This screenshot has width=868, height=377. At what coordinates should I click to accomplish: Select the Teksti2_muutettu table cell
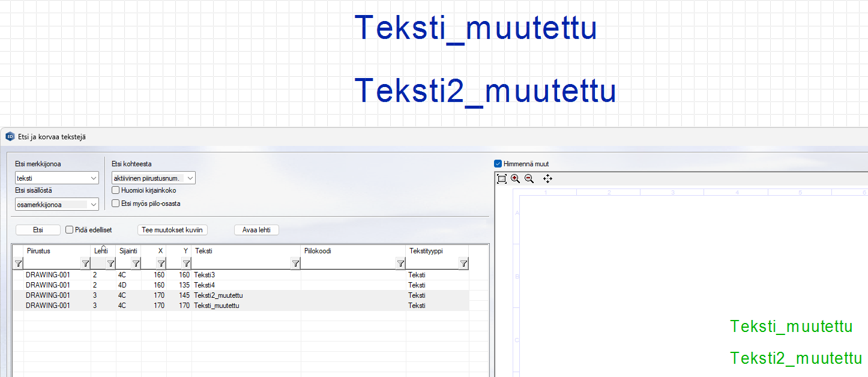[246, 295]
